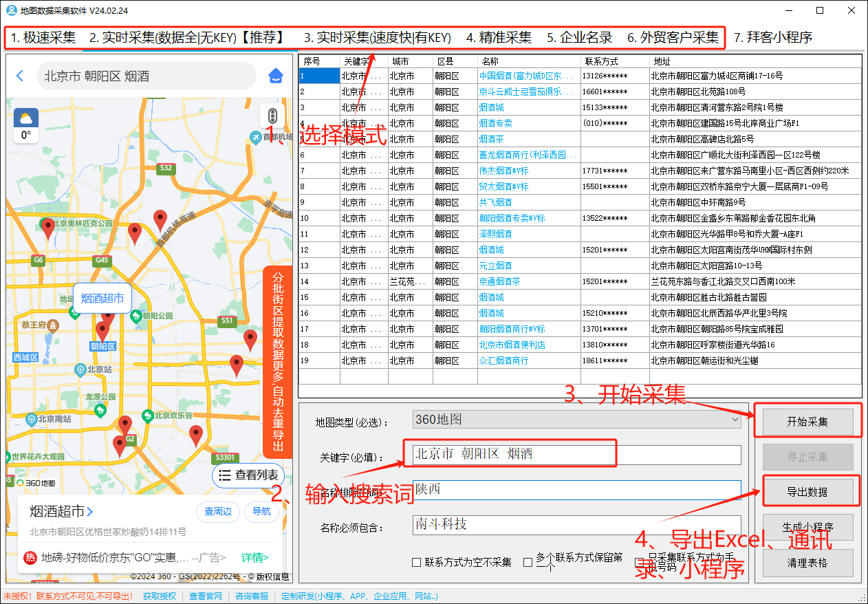Click the map search box 北京市 朝阳区 烟酒
The height and width of the screenshot is (604, 868).
click(146, 76)
